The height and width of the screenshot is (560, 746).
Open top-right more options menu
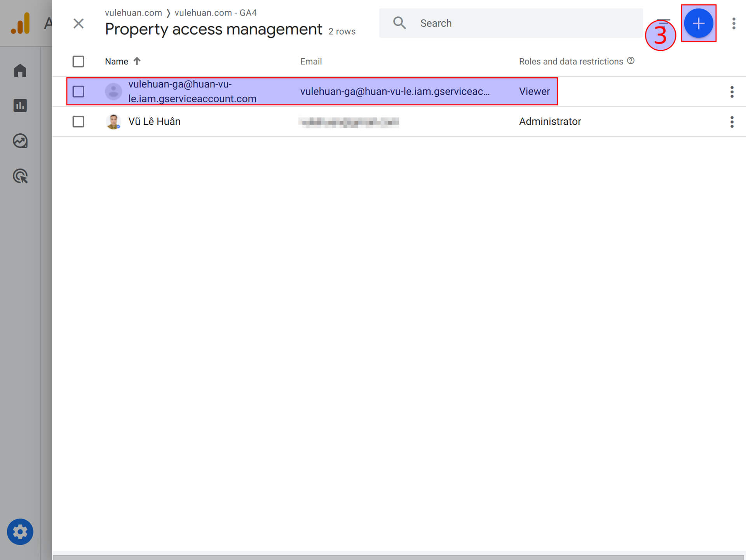point(734,23)
